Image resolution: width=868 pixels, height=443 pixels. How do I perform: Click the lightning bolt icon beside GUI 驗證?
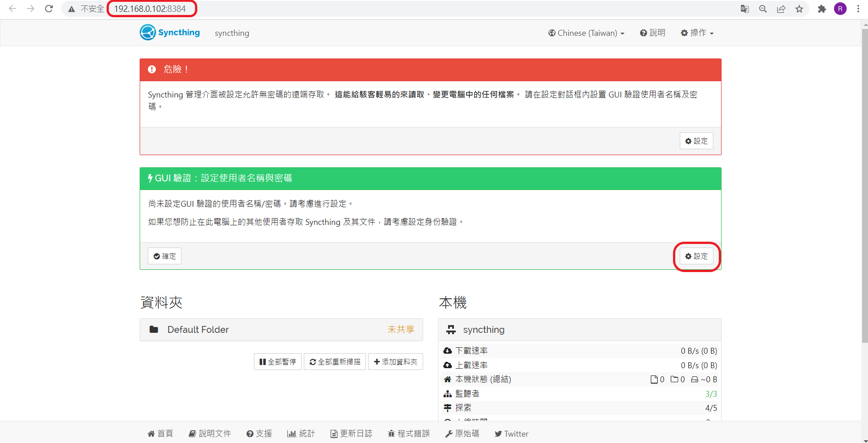click(150, 178)
